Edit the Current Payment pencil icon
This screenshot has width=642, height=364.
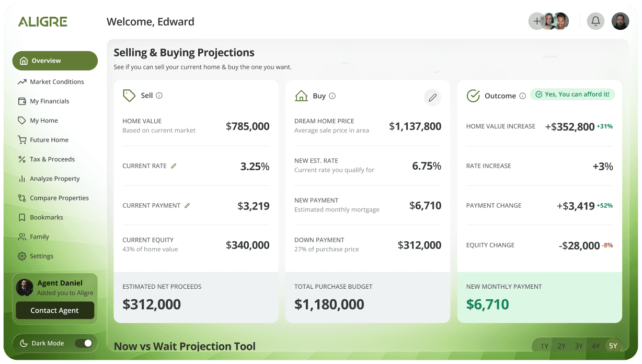coord(187,206)
